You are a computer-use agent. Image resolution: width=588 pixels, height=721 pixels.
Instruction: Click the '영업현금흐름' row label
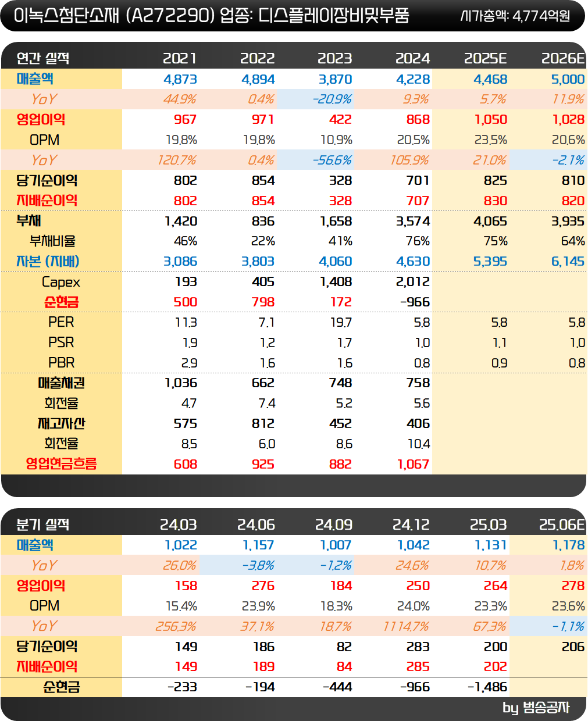pos(61,463)
